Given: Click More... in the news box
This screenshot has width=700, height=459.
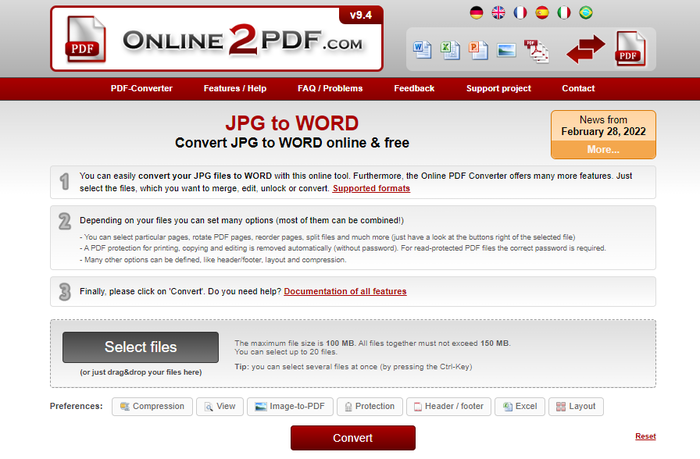Looking at the screenshot, I should coord(603,150).
